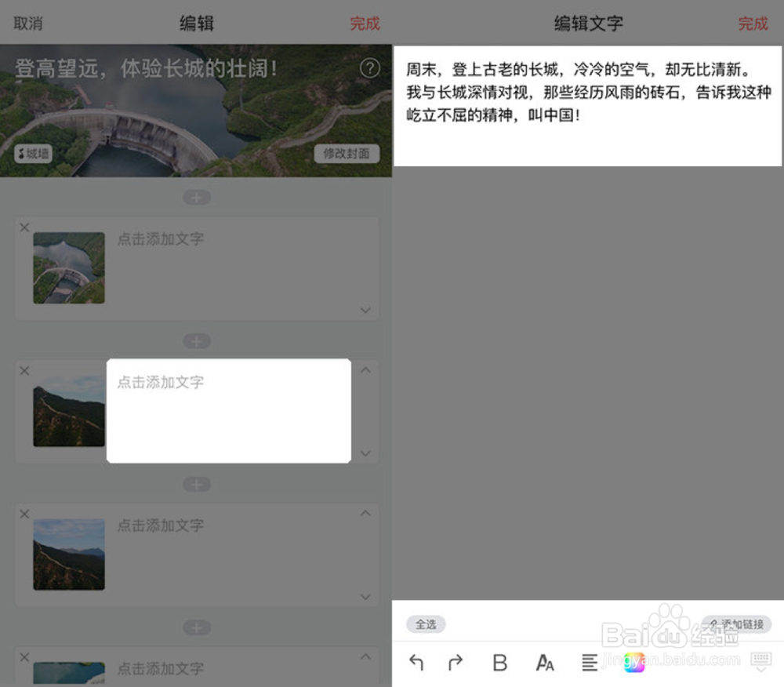Open the Great Wall thumbnail beside the highlighted box

point(69,411)
